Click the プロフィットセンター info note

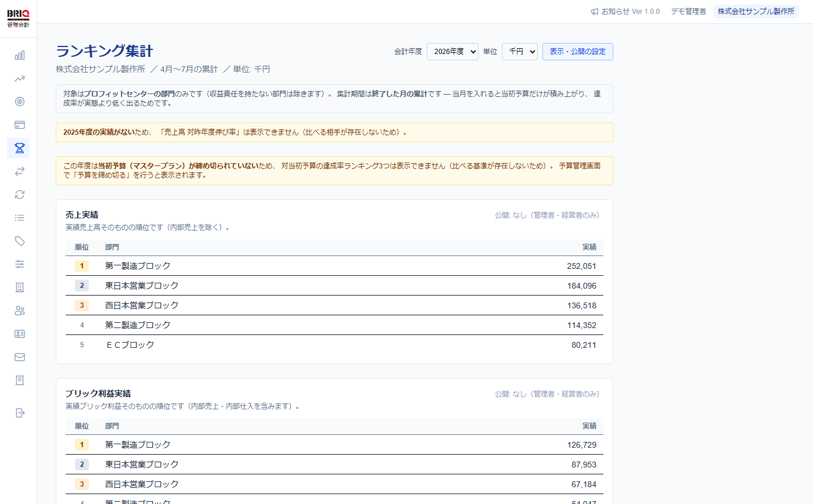pyautogui.click(x=334, y=99)
